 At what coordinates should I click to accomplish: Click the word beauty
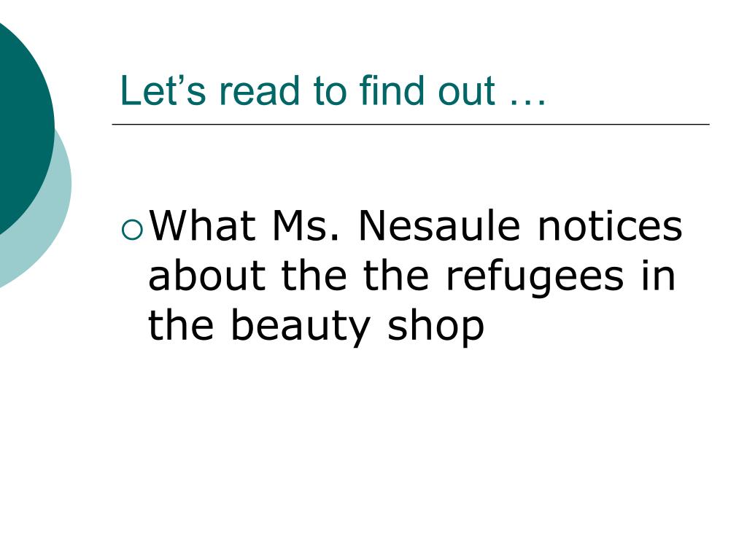point(300,327)
